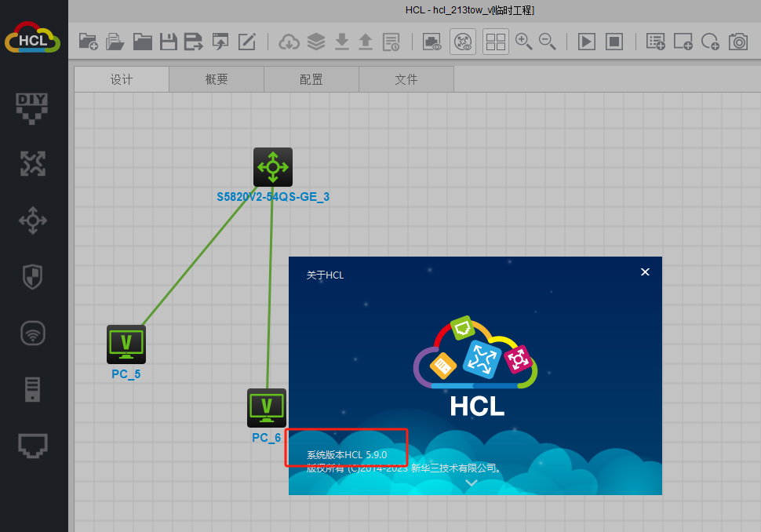Take a screenshot with camera icon

738,42
